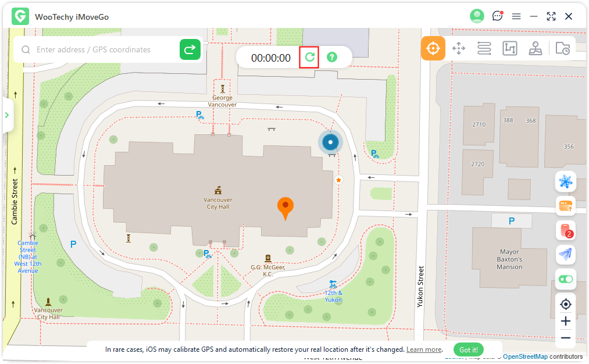Open the Learn more link

click(x=424, y=349)
